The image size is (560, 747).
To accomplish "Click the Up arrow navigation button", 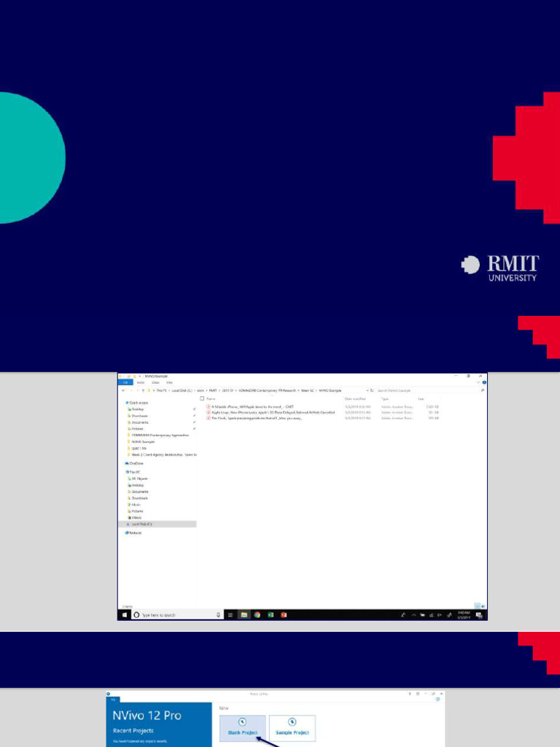I will (144, 391).
